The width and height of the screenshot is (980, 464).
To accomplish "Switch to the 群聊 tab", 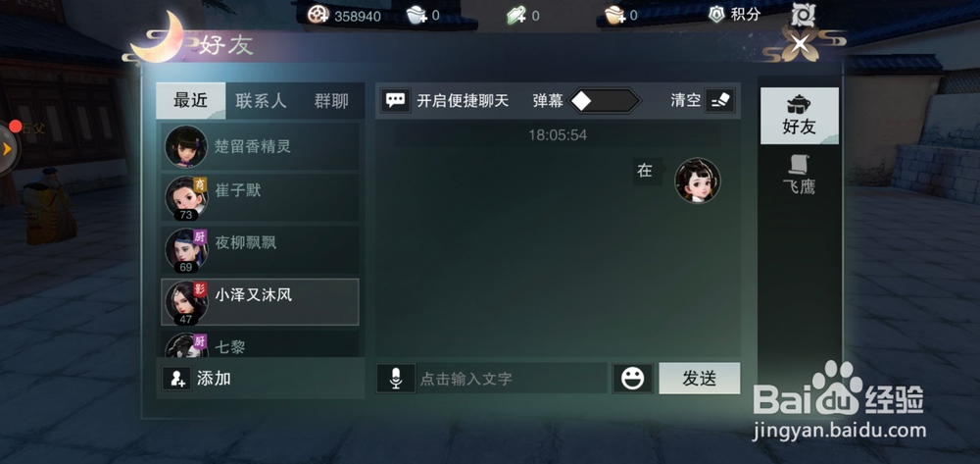I will point(331,101).
